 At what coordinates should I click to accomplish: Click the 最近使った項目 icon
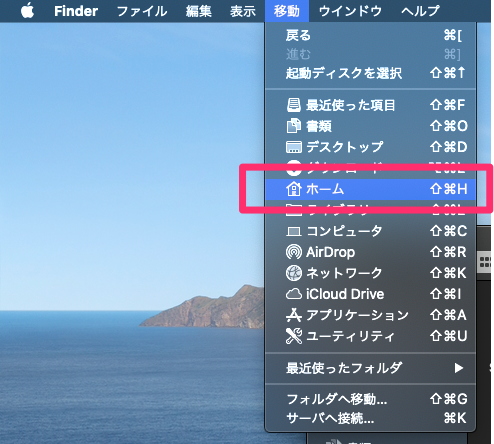coord(294,105)
